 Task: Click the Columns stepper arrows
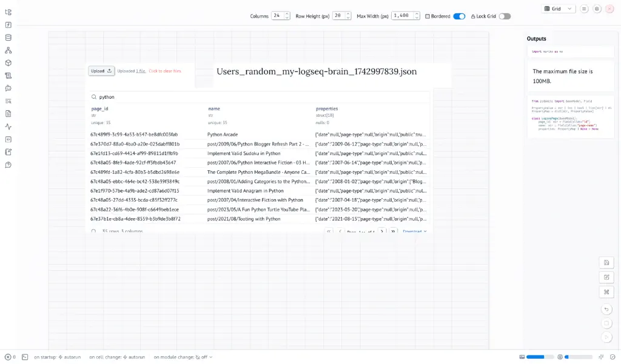[287, 16]
